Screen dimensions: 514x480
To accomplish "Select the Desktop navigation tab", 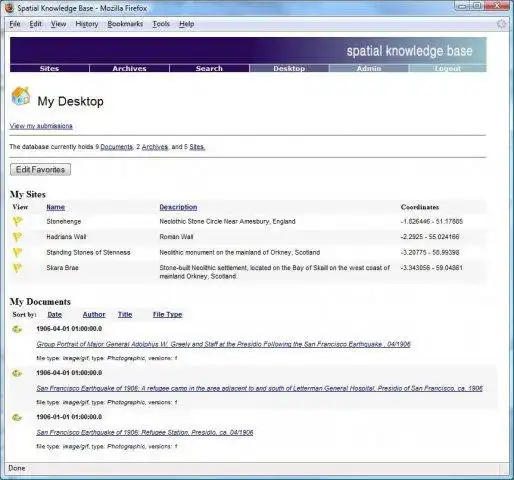I will [x=289, y=68].
